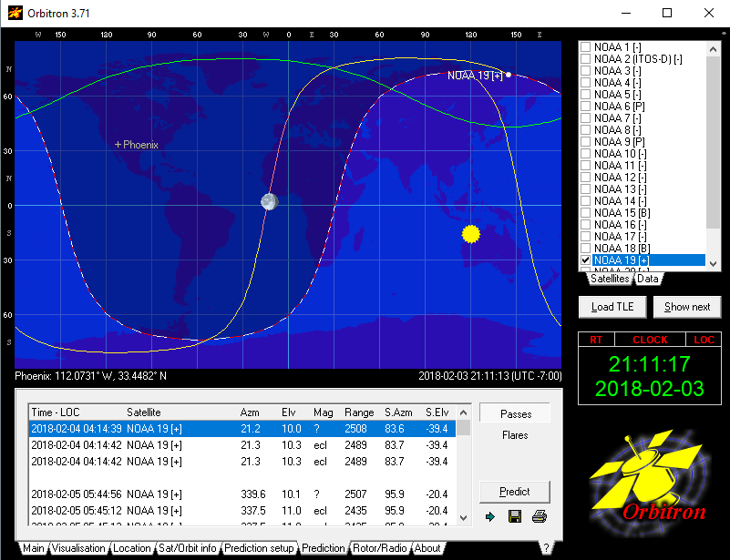Tick the NOAA 6 [P] checkbox
730x560 pixels.
pos(586,106)
